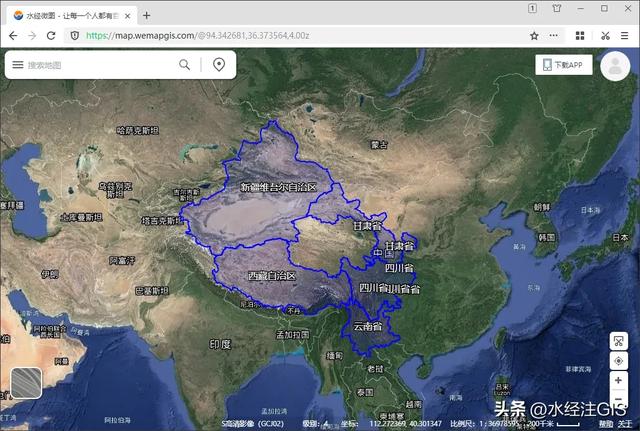Screen dimensions: 640x431
Task: Bookmark this page with the star icon
Action: 534,36
